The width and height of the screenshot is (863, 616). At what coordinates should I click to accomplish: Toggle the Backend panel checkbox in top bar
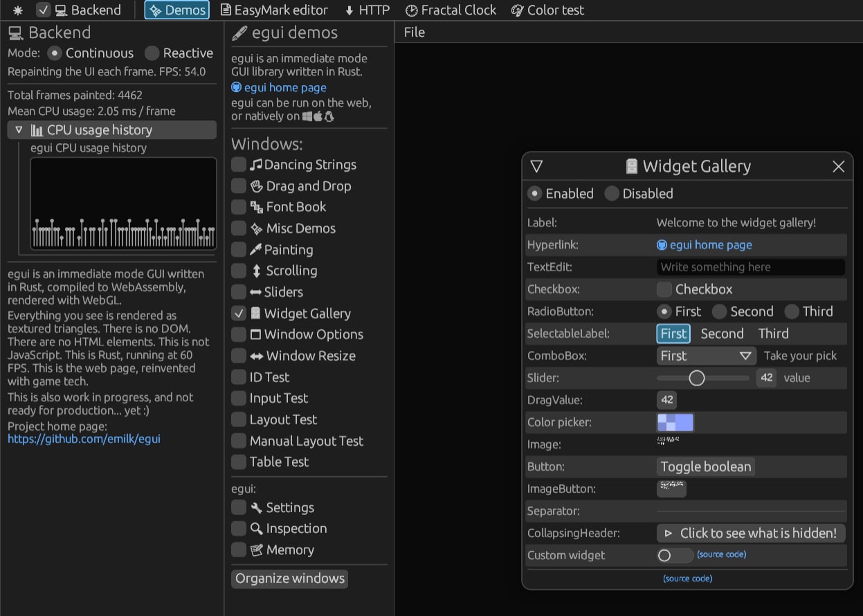pyautogui.click(x=43, y=10)
